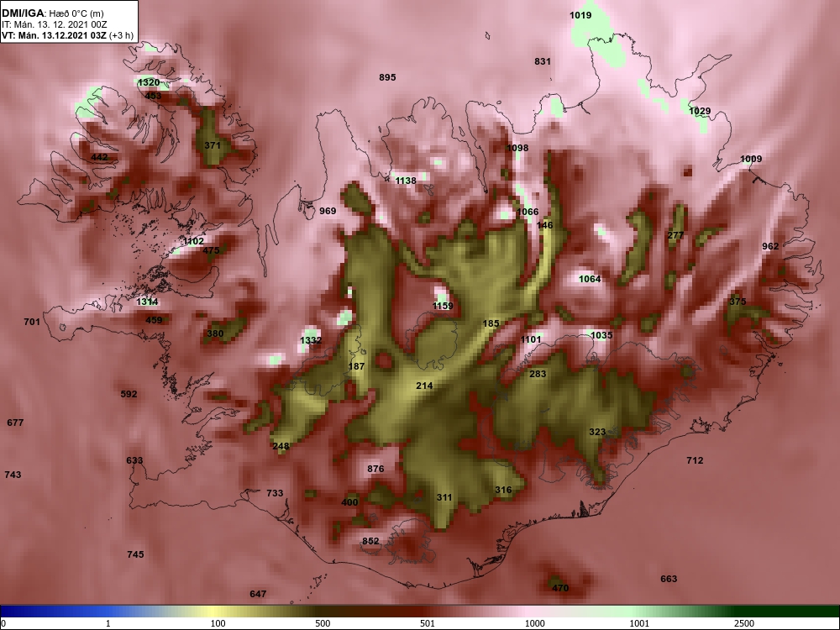
Task: Click the 1101 height label
Action: pyautogui.click(x=530, y=339)
